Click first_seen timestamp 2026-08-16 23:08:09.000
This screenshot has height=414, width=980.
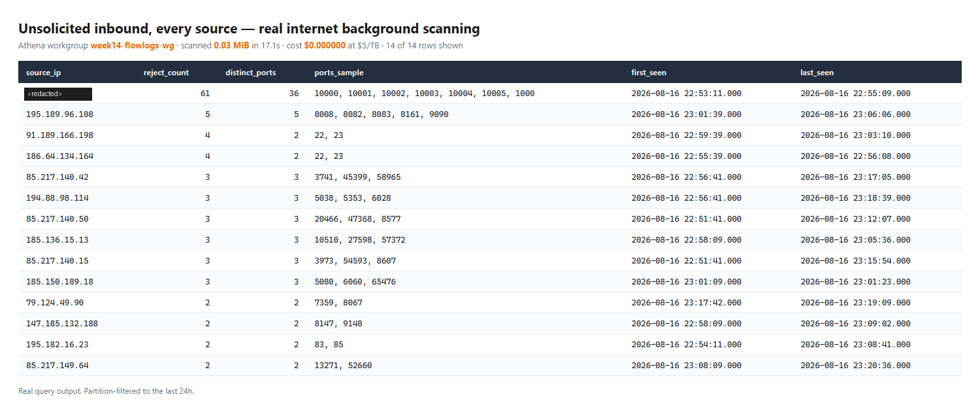687,366
